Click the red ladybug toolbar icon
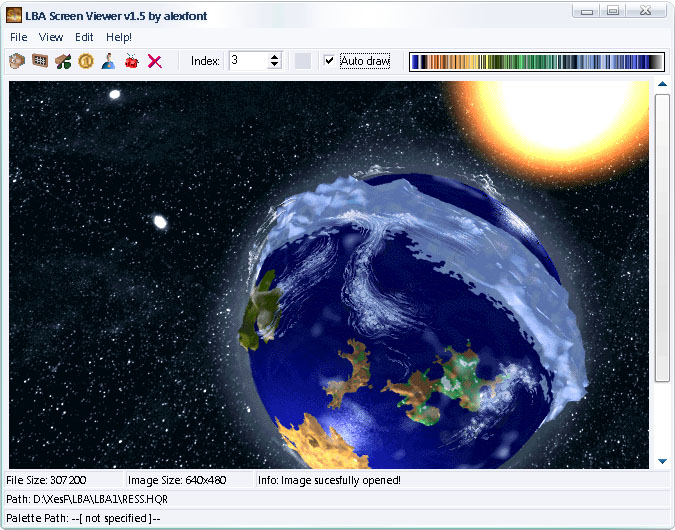 [131, 61]
